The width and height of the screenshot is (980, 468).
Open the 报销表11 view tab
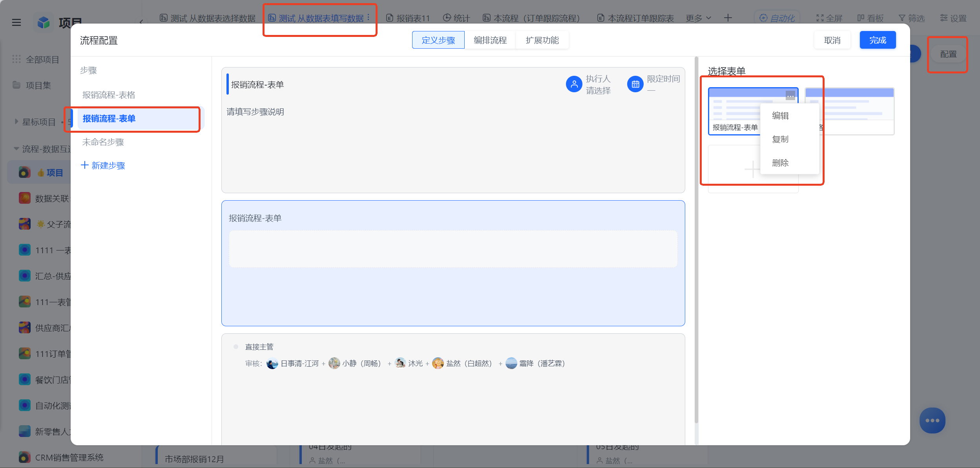[x=408, y=18]
